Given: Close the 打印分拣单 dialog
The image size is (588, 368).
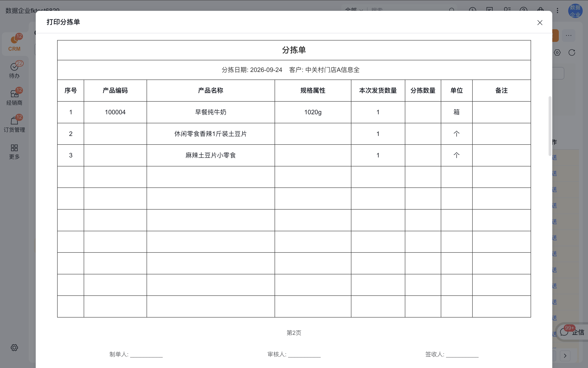Looking at the screenshot, I should 540,23.
